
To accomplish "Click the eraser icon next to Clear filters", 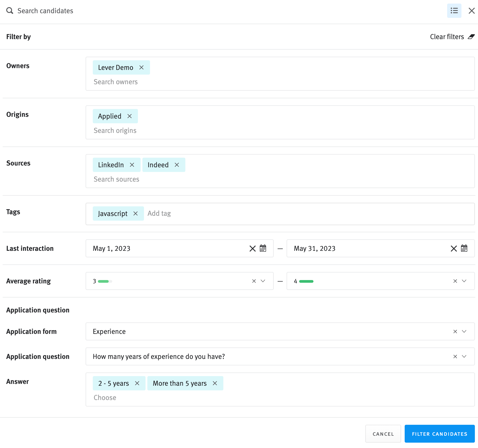I will coord(472,36).
